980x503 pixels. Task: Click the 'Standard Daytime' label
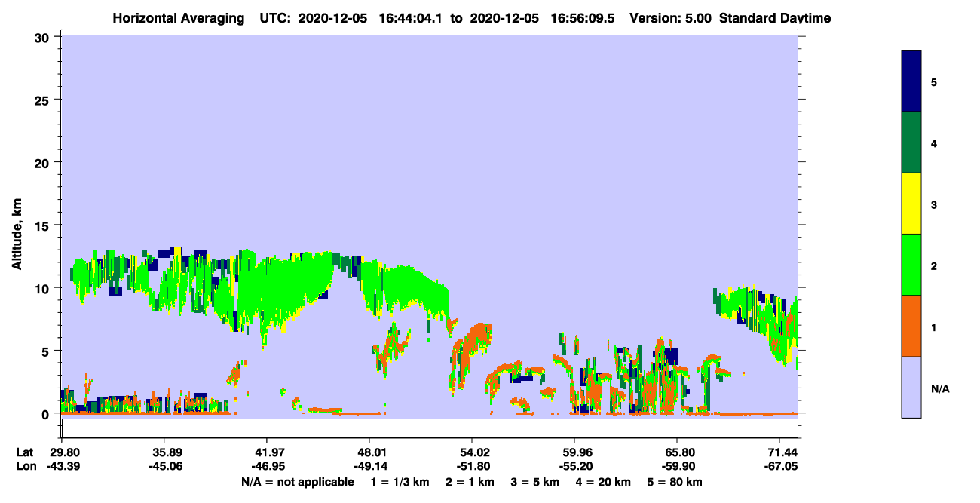click(x=775, y=18)
